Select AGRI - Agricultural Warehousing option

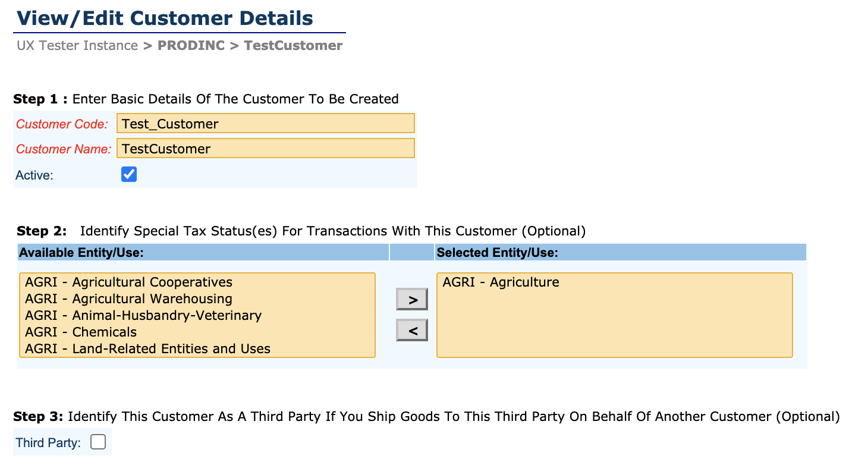pos(128,298)
